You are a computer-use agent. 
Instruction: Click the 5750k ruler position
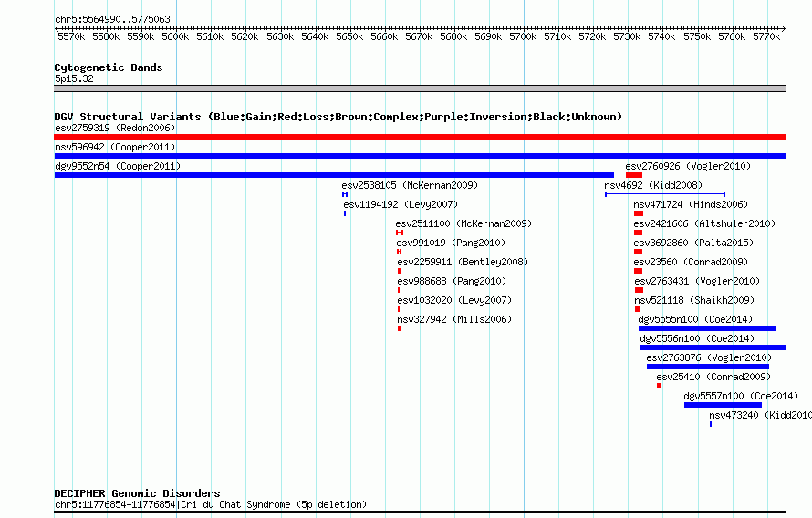coord(697,36)
